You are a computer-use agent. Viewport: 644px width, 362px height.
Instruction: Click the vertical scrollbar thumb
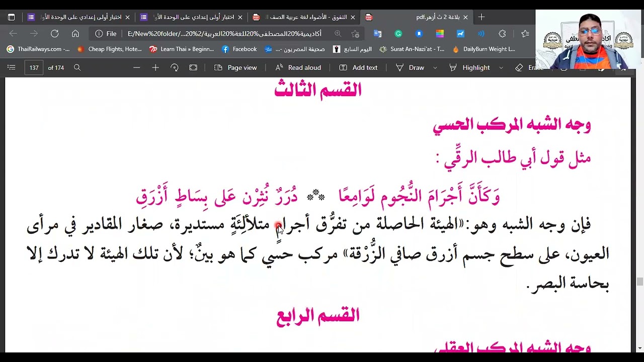coord(640,282)
